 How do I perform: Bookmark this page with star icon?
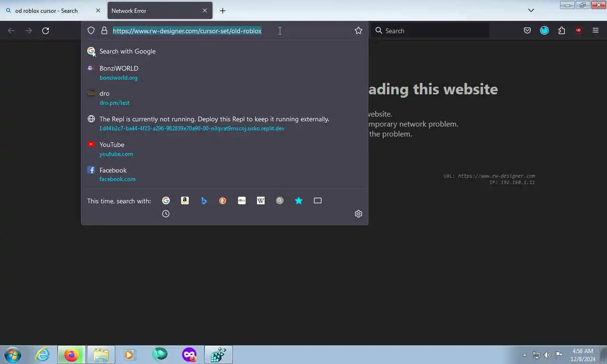coord(359,31)
